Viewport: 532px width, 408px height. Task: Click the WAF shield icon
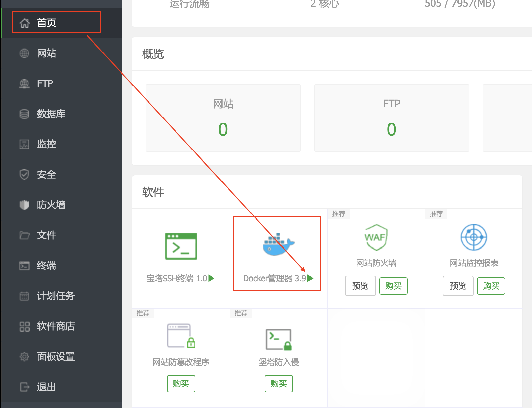click(376, 237)
